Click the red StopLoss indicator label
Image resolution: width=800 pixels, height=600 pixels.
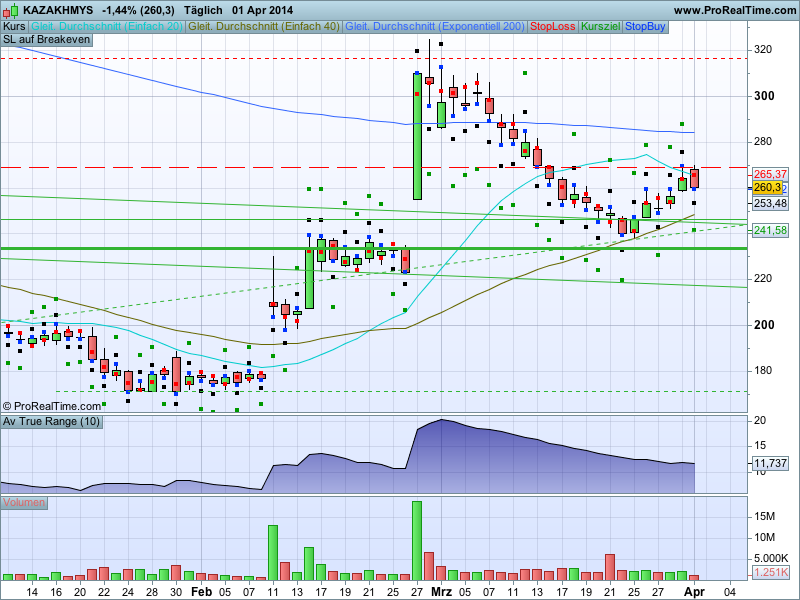coord(553,25)
